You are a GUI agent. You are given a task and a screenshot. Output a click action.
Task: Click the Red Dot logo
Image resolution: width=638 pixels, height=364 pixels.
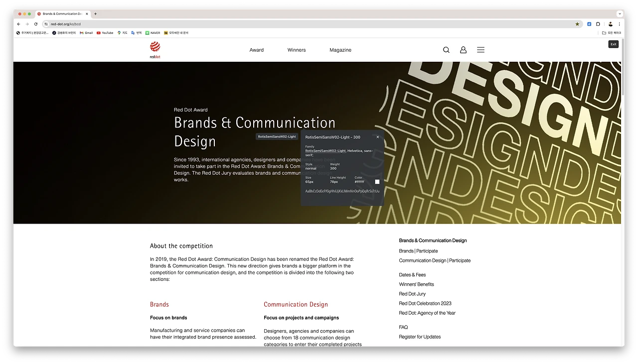[x=155, y=50]
